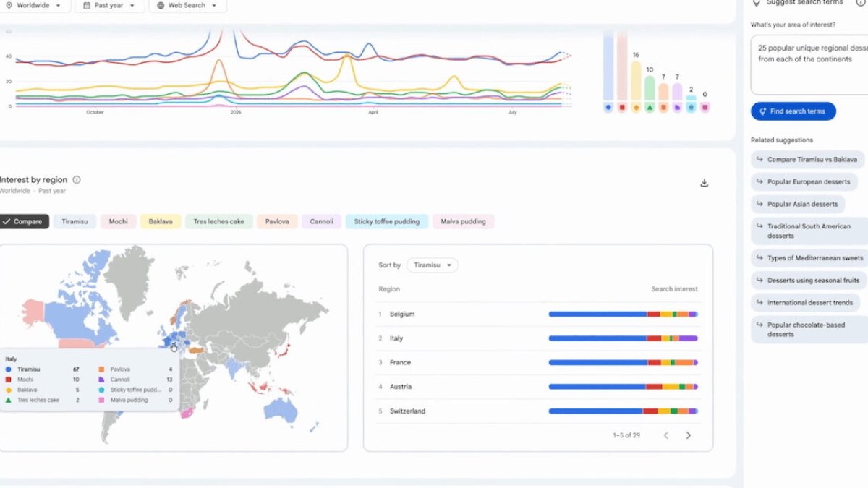Screen dimensions: 868x488
Task: Click the area of interest text box
Action: pos(809,65)
